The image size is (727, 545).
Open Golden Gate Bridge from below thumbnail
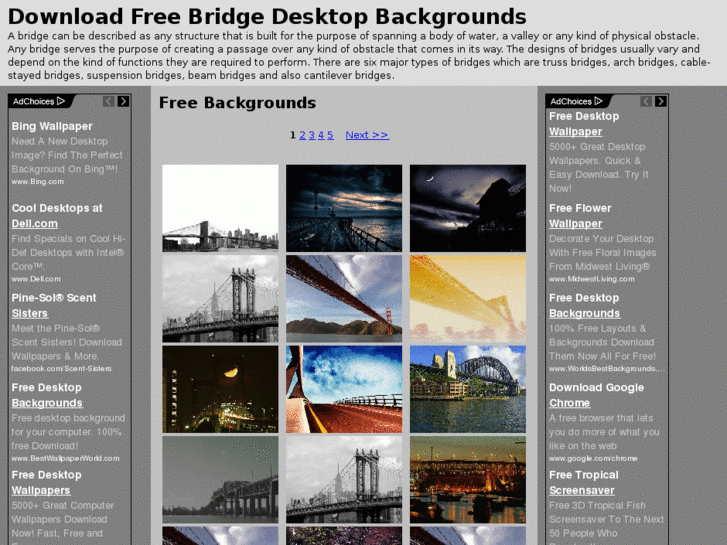[x=344, y=299]
